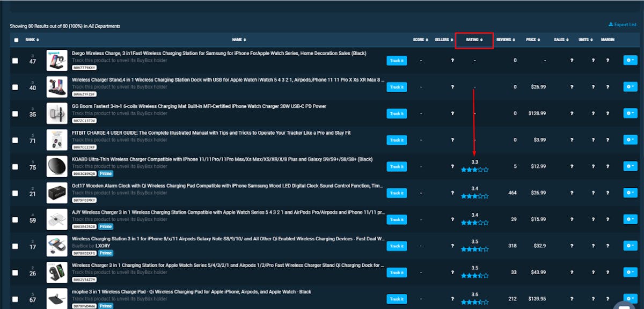This screenshot has width=644, height=309.
Task: Open the gear dropdown for AJY charger row
Action: [630, 219]
